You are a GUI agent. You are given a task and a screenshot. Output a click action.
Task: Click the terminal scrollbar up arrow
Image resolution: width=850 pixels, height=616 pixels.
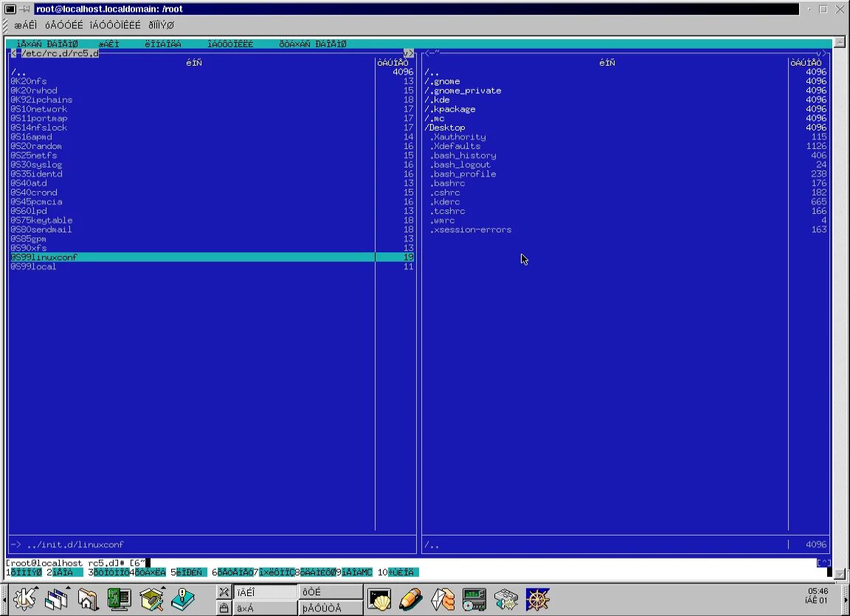pyautogui.click(x=840, y=42)
